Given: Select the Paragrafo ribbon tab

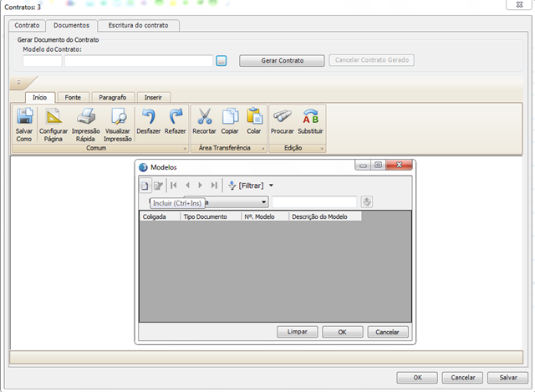Looking at the screenshot, I should (x=113, y=97).
